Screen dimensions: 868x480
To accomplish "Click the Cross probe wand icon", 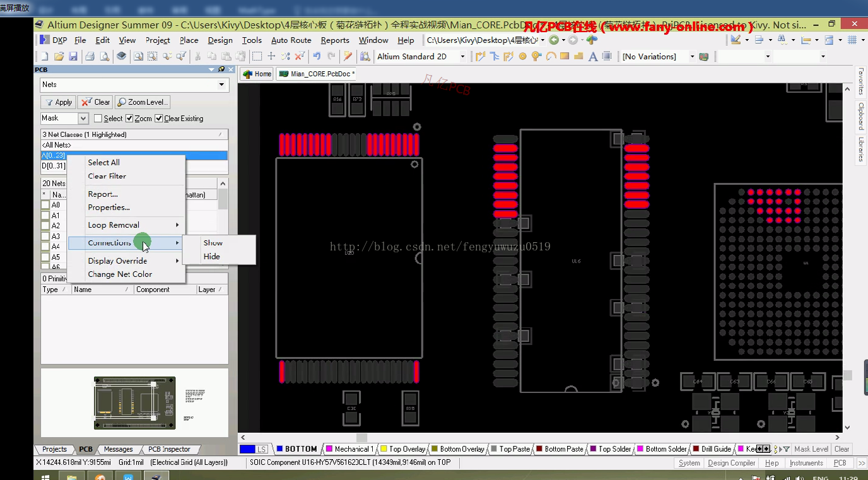I will (x=348, y=56).
